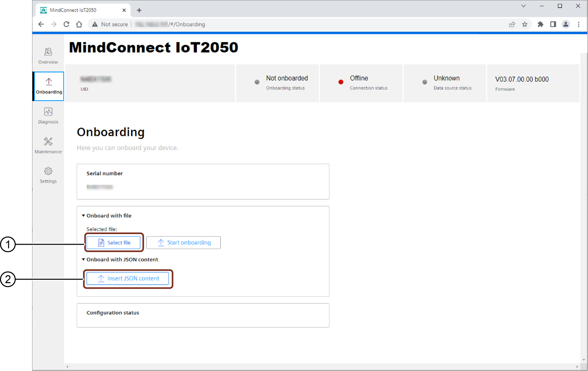
Task: Click the horizontal scrollbar at page bottom
Action: coord(322,367)
